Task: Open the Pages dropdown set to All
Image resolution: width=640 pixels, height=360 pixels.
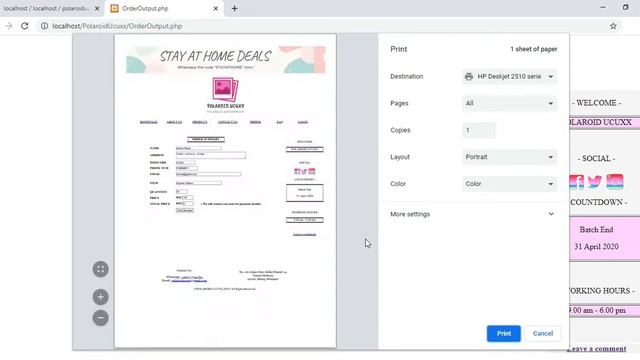Action: pos(509,103)
